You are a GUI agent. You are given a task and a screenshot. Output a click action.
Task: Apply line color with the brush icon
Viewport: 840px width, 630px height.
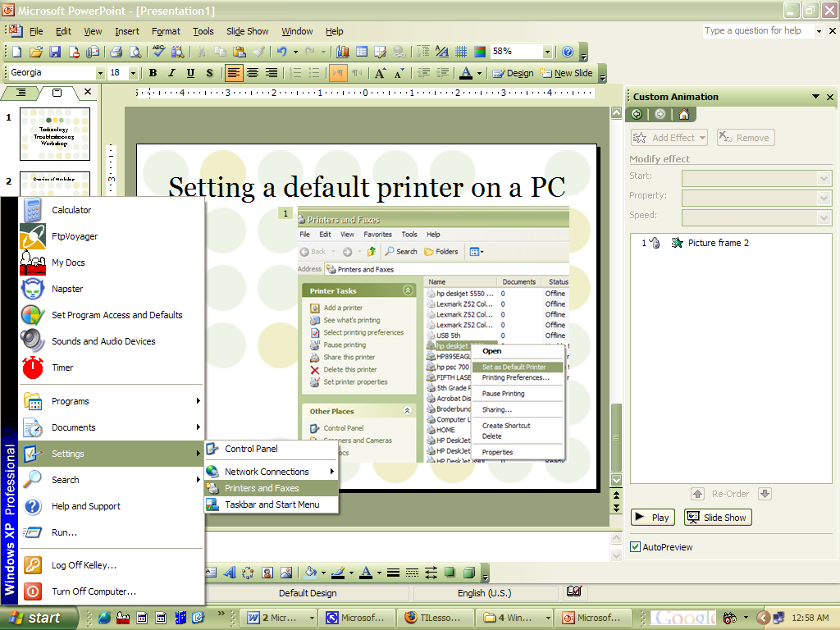point(338,573)
